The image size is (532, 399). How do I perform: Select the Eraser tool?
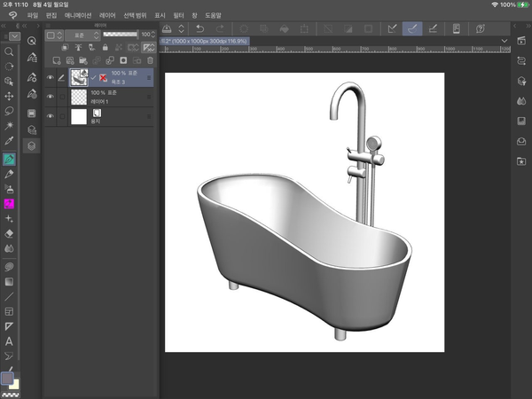click(9, 233)
